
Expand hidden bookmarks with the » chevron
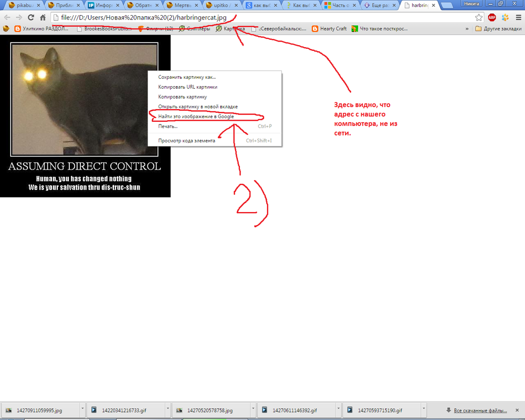[467, 29]
